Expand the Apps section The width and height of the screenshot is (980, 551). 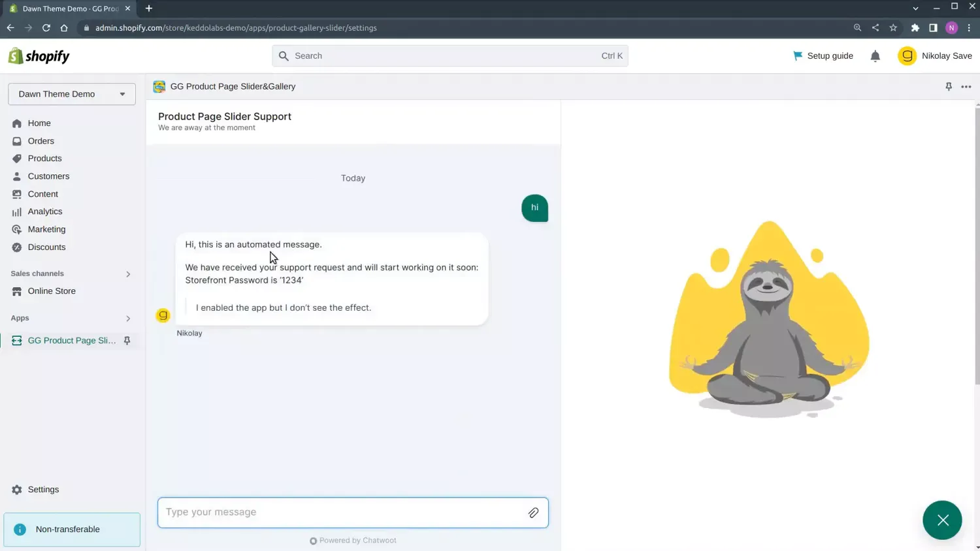(x=128, y=319)
